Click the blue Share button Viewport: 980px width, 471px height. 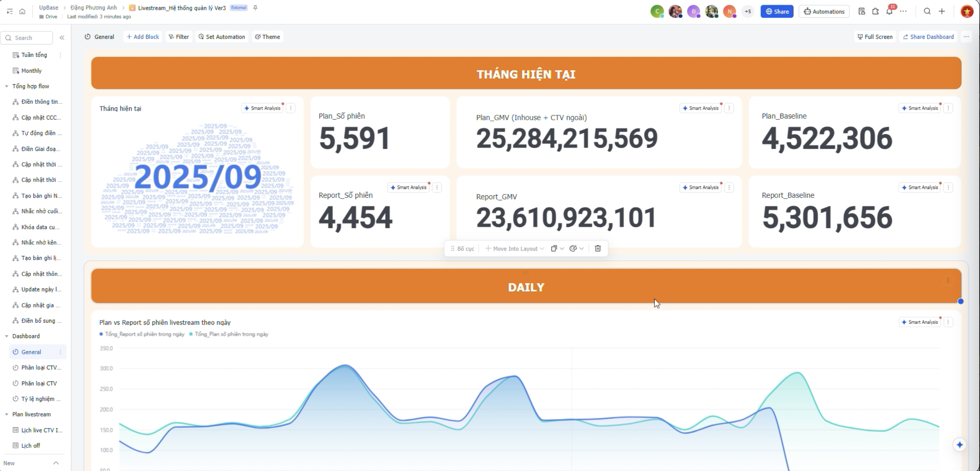coord(776,11)
